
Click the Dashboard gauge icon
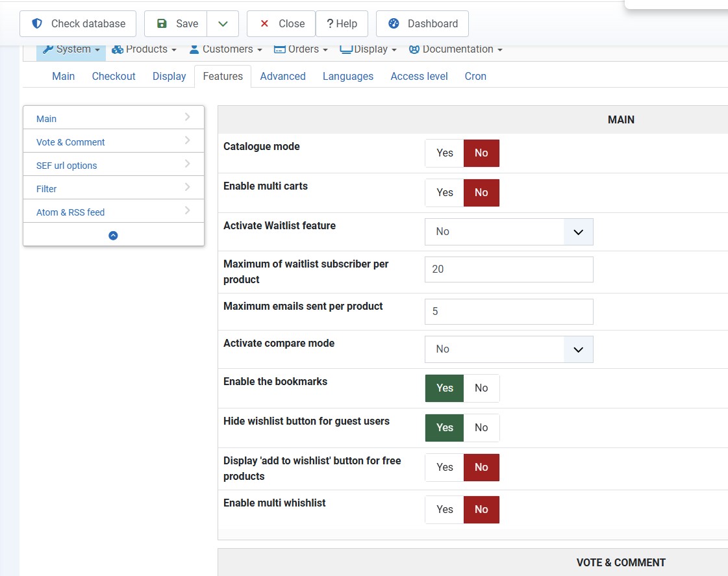(x=394, y=24)
